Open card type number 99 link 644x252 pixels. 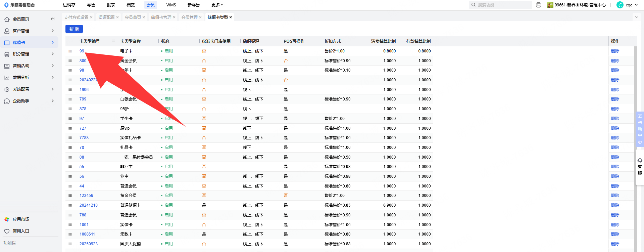(82, 51)
